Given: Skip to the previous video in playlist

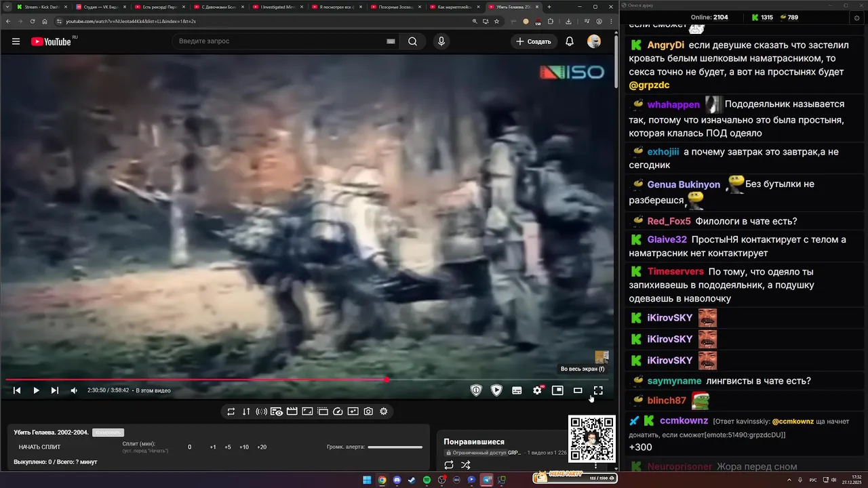Looking at the screenshot, I should coord(17,390).
